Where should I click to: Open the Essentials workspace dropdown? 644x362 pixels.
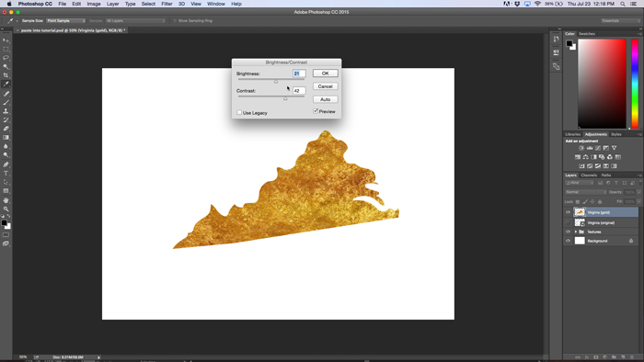620,20
